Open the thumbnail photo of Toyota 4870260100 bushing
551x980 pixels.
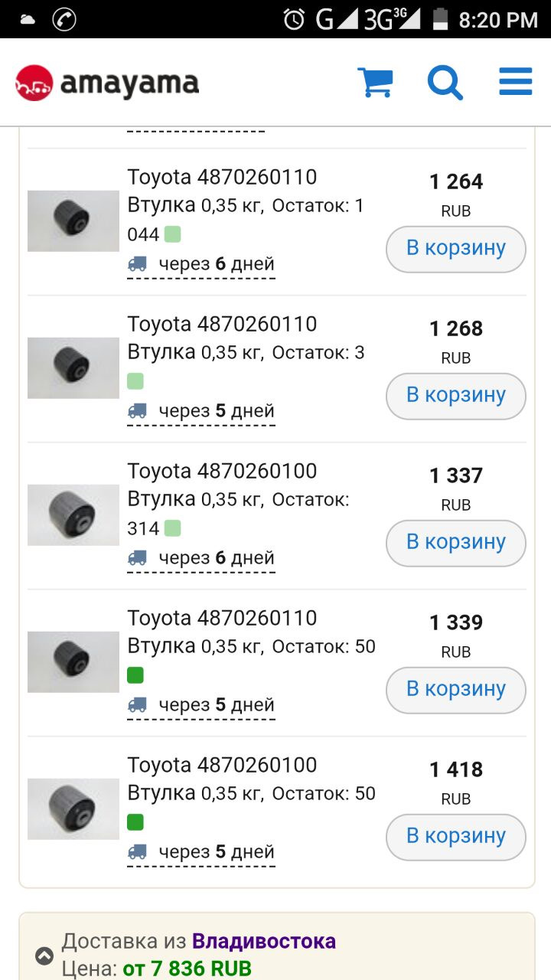(73, 514)
